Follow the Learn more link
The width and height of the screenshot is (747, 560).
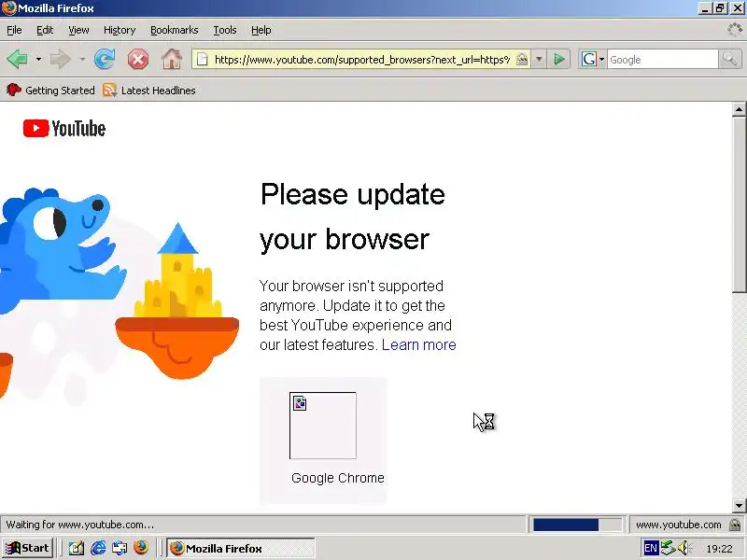pos(418,344)
